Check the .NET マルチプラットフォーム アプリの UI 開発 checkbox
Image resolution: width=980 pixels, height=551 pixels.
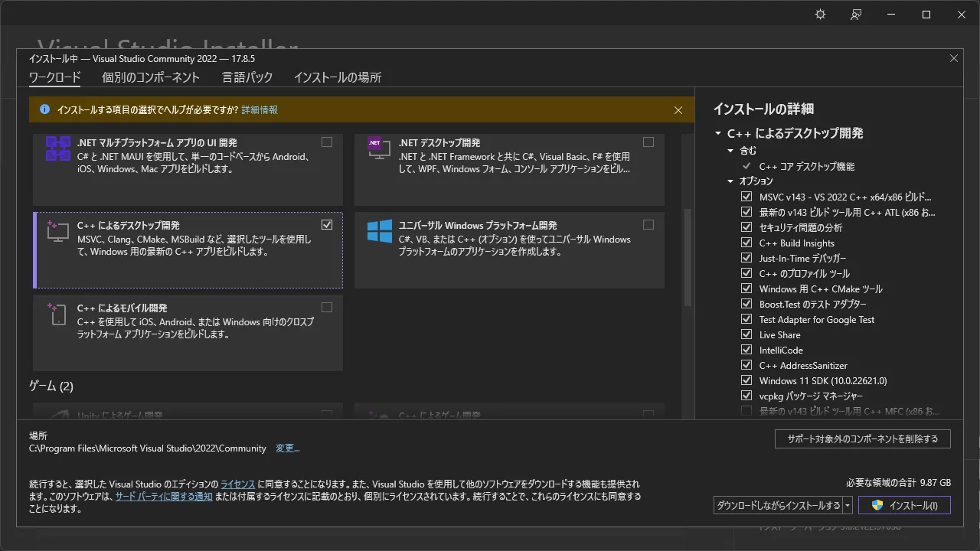coord(327,142)
